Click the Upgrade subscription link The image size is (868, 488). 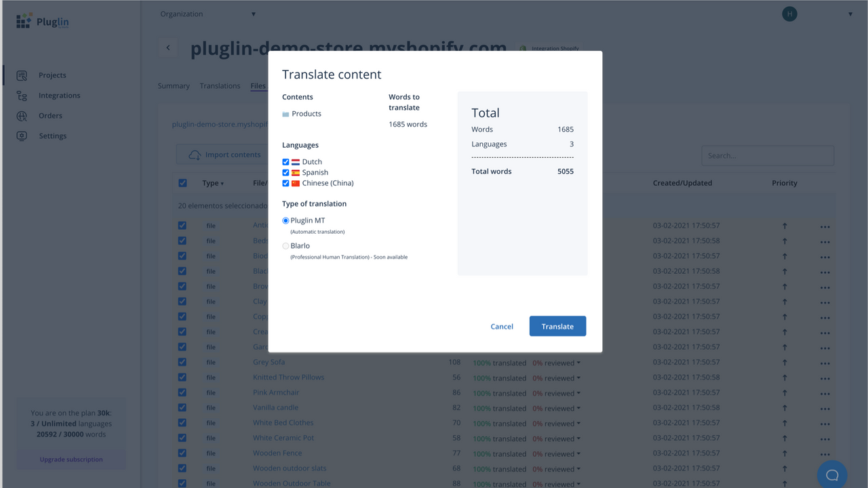tap(71, 459)
